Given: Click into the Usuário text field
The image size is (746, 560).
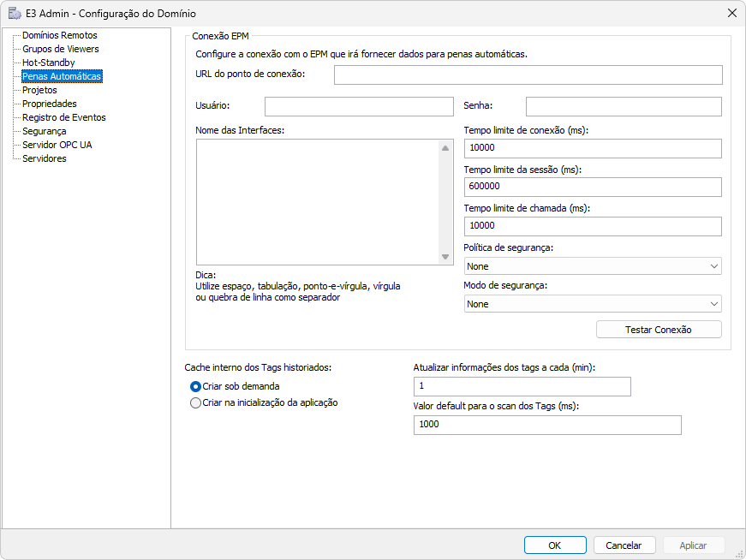Looking at the screenshot, I should coord(358,106).
